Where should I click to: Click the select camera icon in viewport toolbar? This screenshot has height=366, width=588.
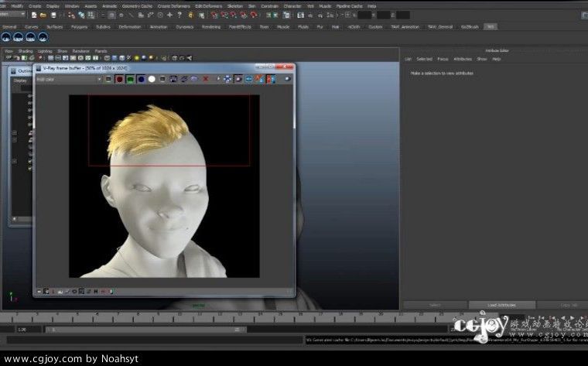[x=9, y=58]
